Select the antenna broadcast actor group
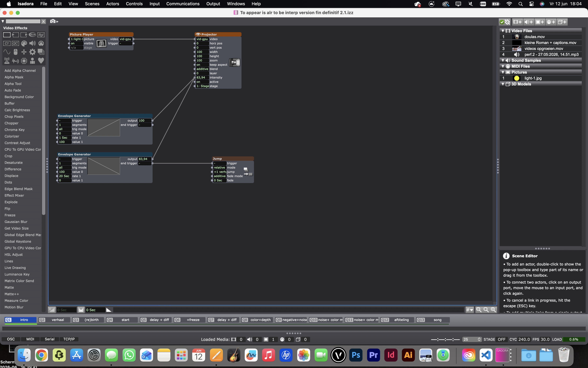 [x=7, y=61]
